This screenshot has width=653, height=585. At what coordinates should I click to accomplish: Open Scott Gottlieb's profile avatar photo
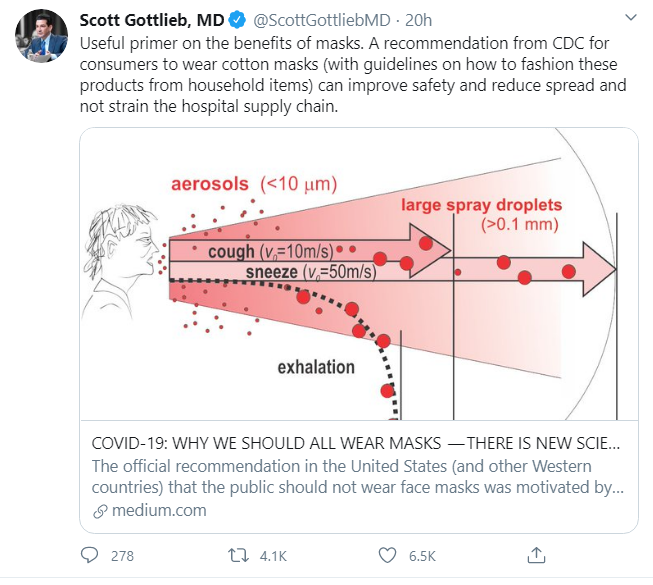click(41, 36)
